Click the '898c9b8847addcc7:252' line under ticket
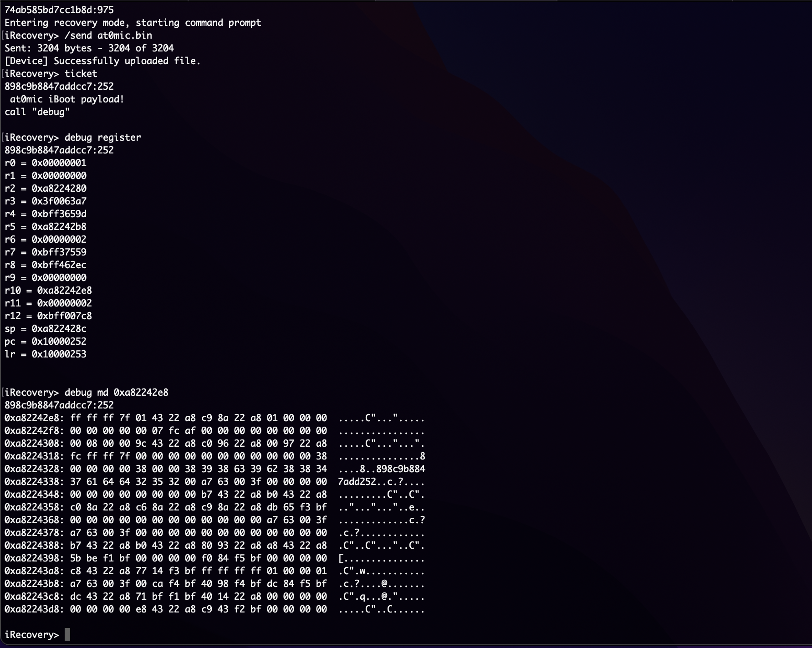812x648 pixels. (59, 87)
